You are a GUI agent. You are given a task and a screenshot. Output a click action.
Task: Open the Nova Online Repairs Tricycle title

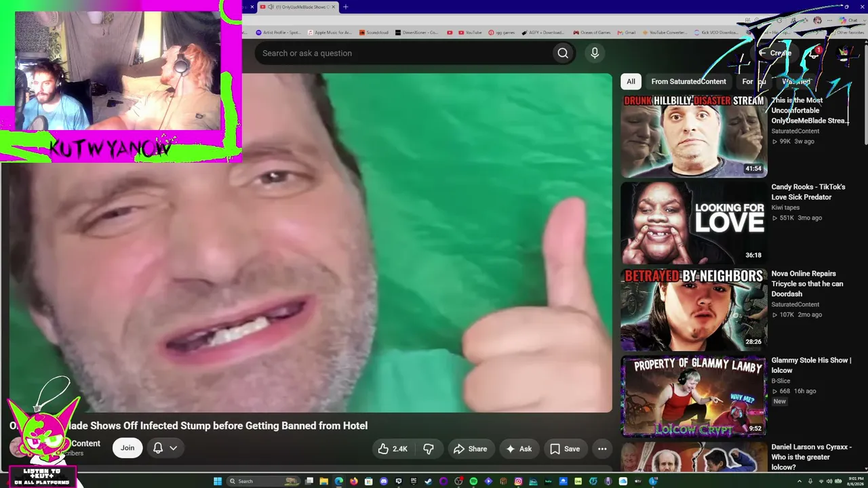pos(808,284)
